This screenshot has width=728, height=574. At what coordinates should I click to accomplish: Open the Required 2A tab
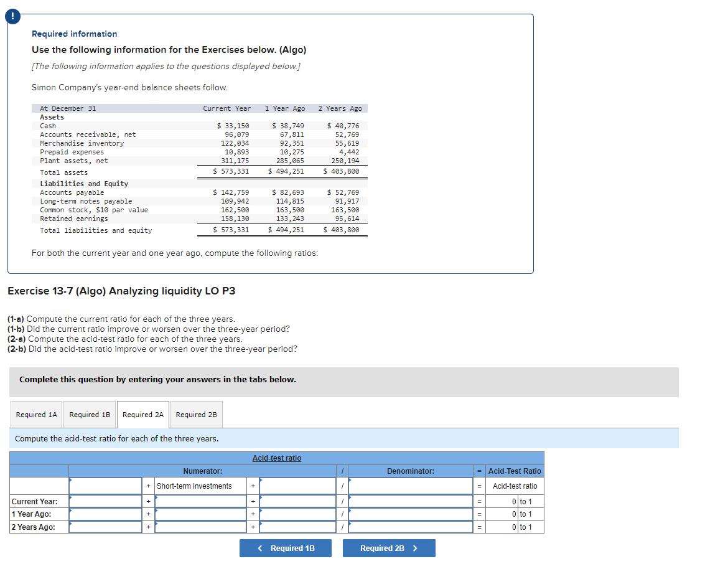[142, 414]
